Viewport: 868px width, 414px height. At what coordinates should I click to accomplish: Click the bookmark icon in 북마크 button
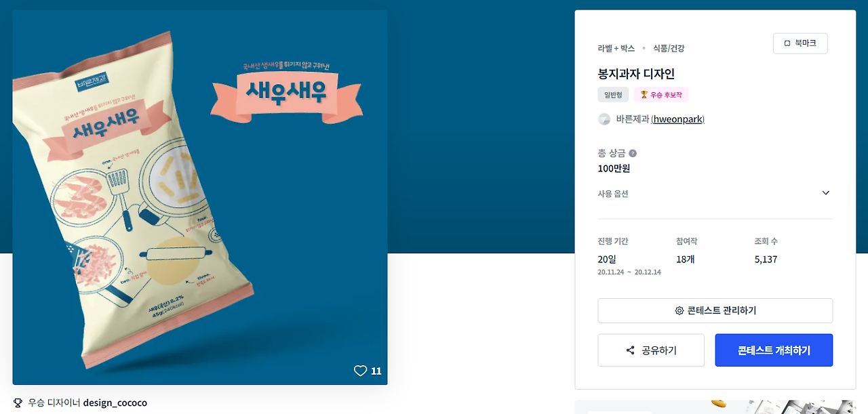(x=787, y=43)
